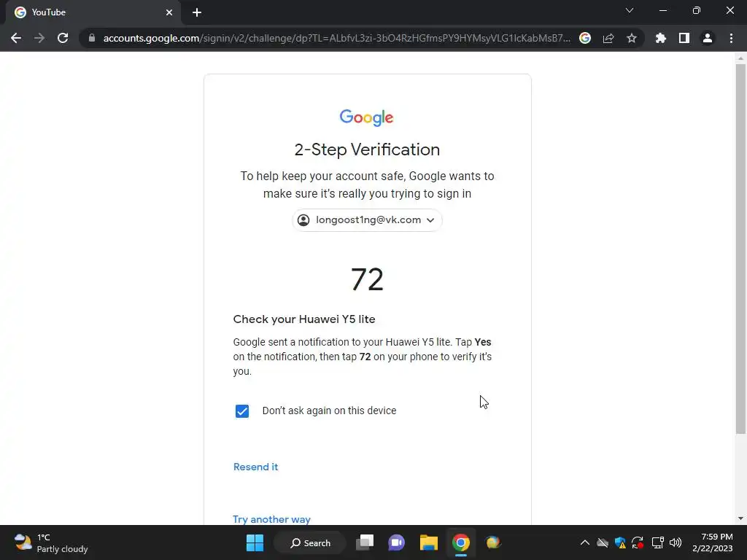
Task: Click the Google logo
Action: [x=366, y=117]
